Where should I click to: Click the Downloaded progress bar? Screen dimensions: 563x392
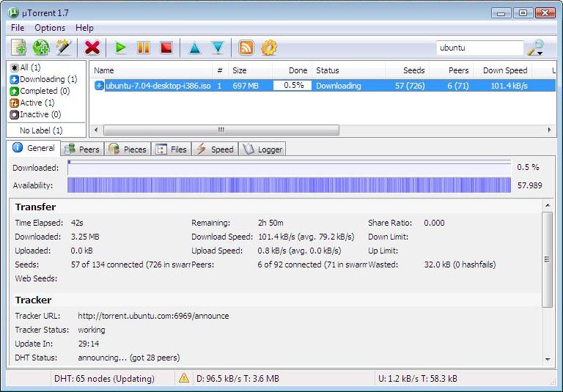(x=290, y=168)
